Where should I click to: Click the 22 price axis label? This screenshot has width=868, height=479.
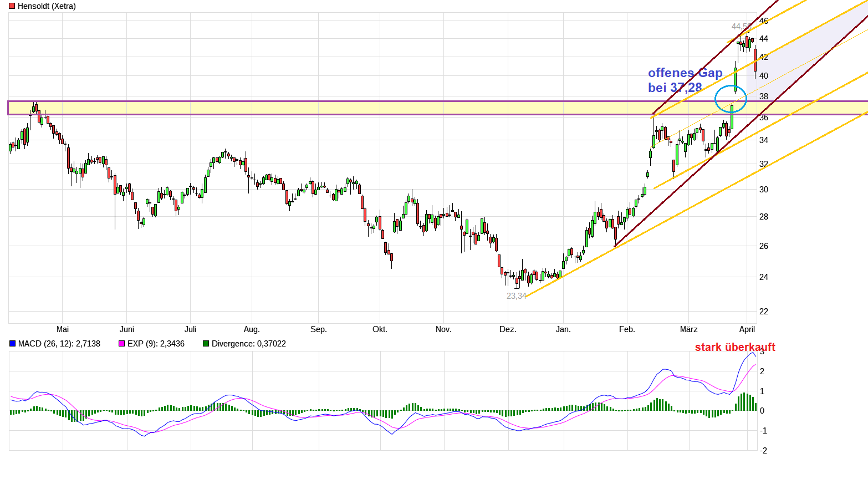(764, 312)
